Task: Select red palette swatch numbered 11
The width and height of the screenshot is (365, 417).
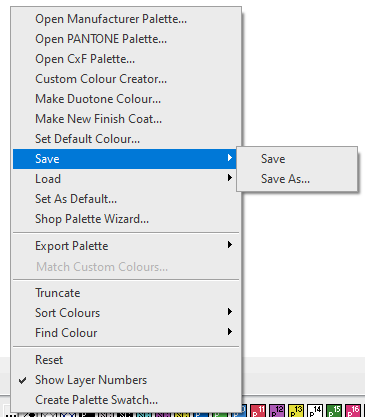Action: tap(258, 411)
